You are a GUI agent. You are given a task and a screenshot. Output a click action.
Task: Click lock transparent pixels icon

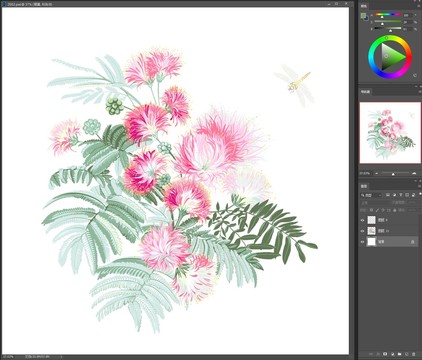(x=371, y=210)
